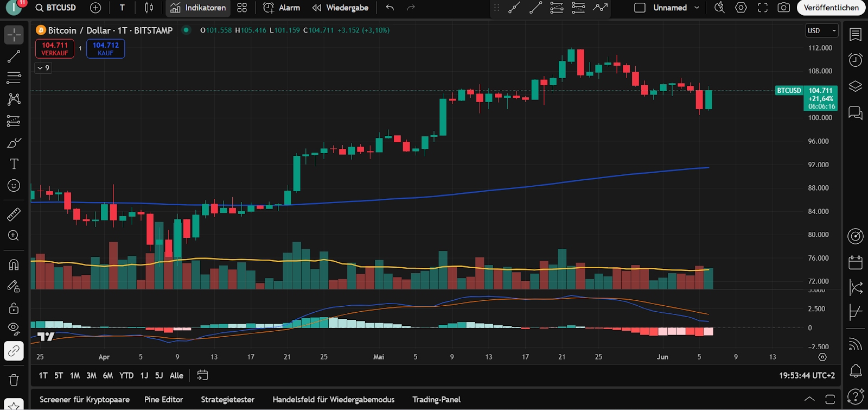Open Screener für Kryptopaare tab
868x410 pixels.
click(85, 400)
